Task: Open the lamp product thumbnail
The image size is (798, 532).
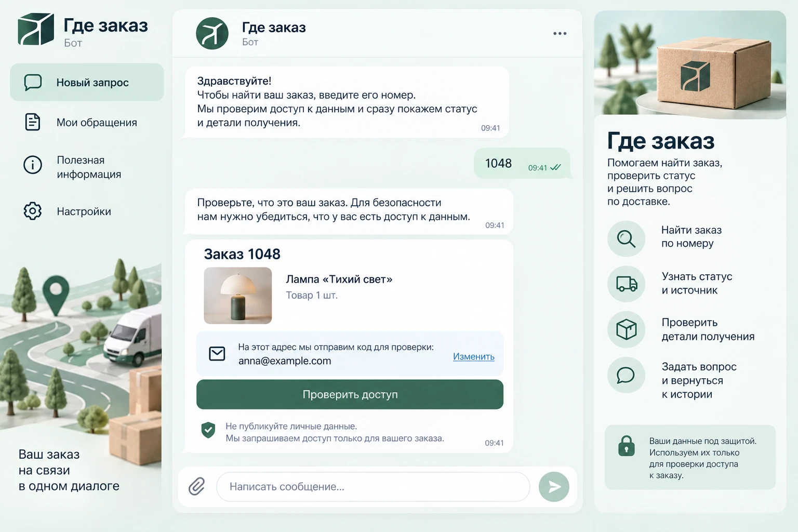Action: pos(238,296)
